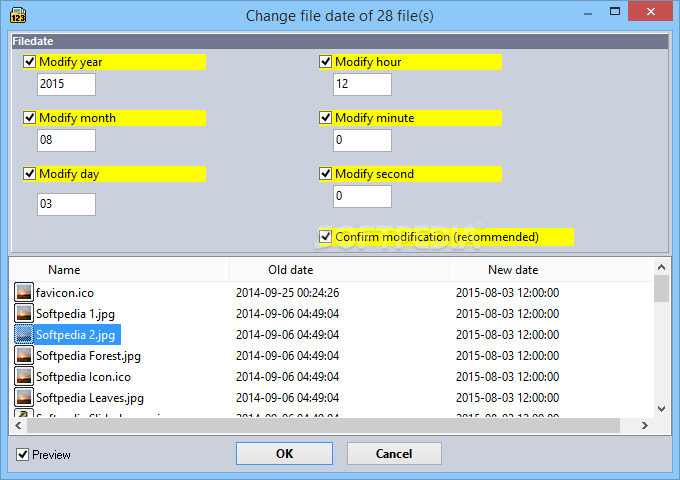Click old date 2014-09-25 00:24:26
The width and height of the screenshot is (680, 480).
pyautogui.click(x=288, y=293)
